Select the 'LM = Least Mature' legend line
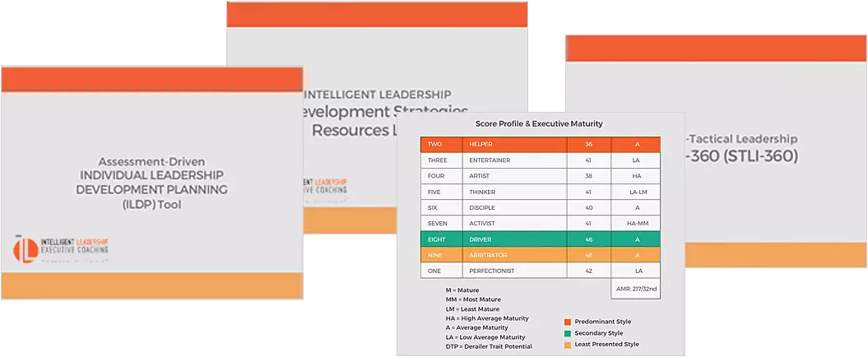 pos(472,308)
